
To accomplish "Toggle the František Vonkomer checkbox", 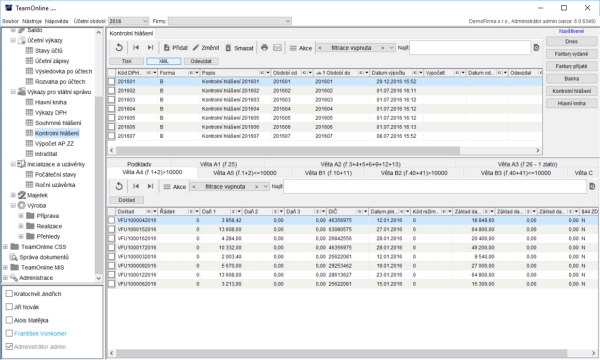I will [9, 333].
